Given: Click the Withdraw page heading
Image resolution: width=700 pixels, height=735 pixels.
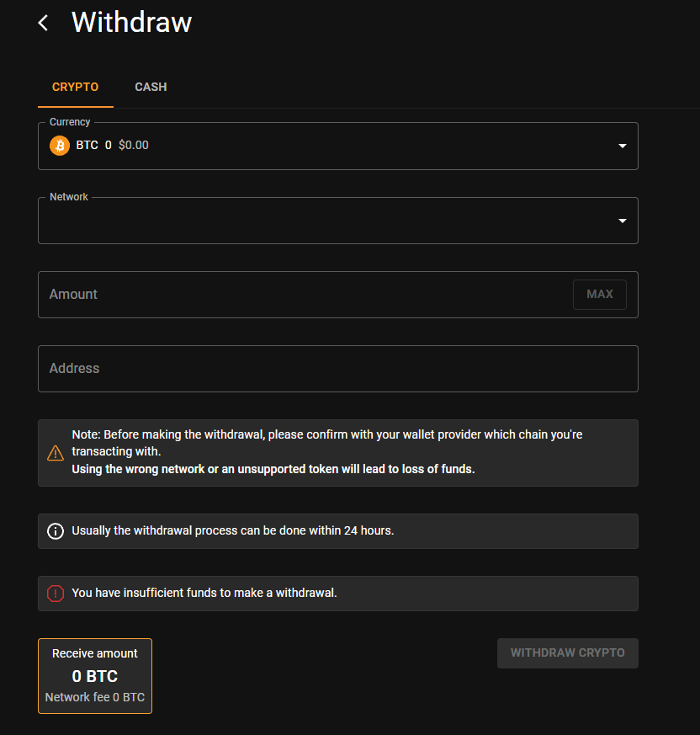Looking at the screenshot, I should (x=131, y=22).
